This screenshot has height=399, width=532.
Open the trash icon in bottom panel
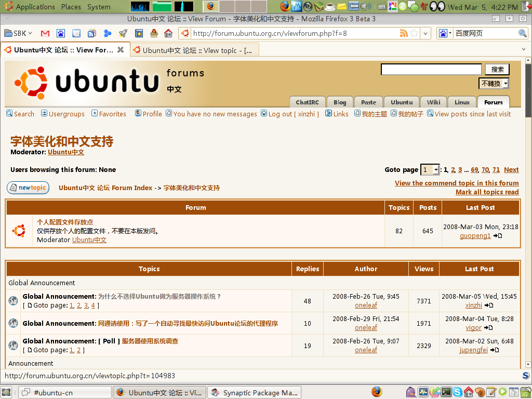tap(526, 392)
